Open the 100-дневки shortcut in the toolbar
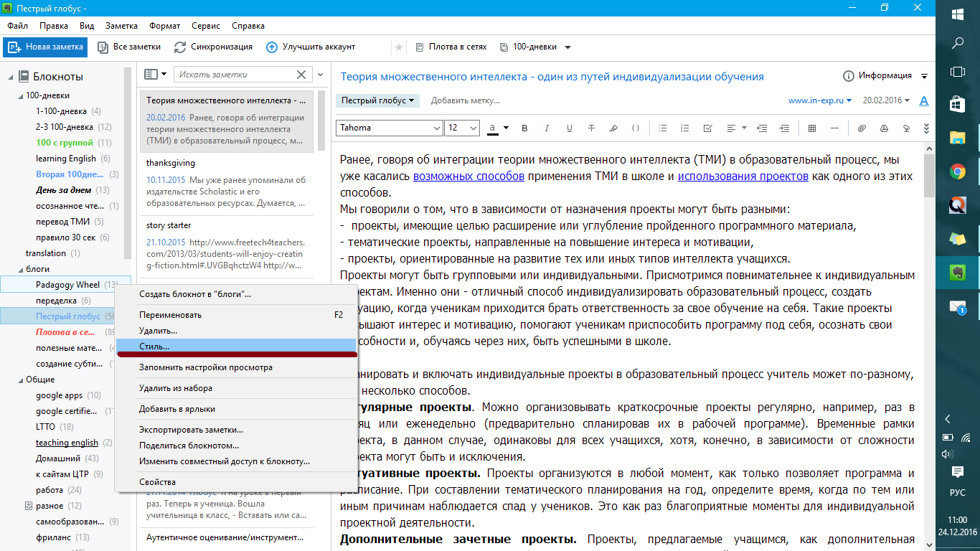The image size is (980, 551). pyautogui.click(x=529, y=47)
